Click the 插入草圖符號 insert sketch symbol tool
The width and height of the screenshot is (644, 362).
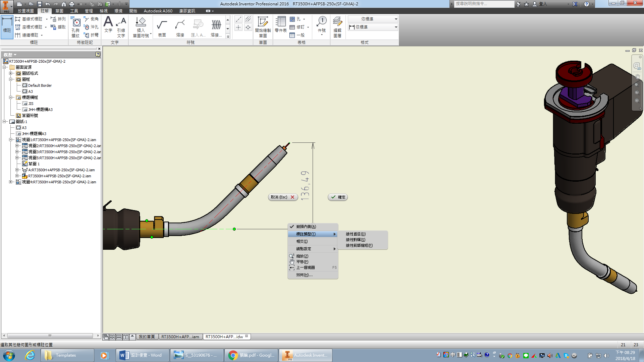click(x=141, y=27)
